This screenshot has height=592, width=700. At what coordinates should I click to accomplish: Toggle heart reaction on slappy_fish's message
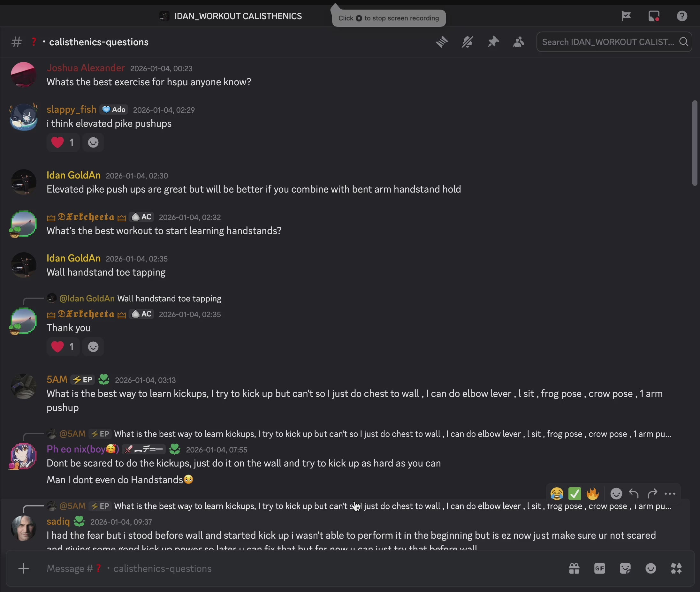pos(63,142)
